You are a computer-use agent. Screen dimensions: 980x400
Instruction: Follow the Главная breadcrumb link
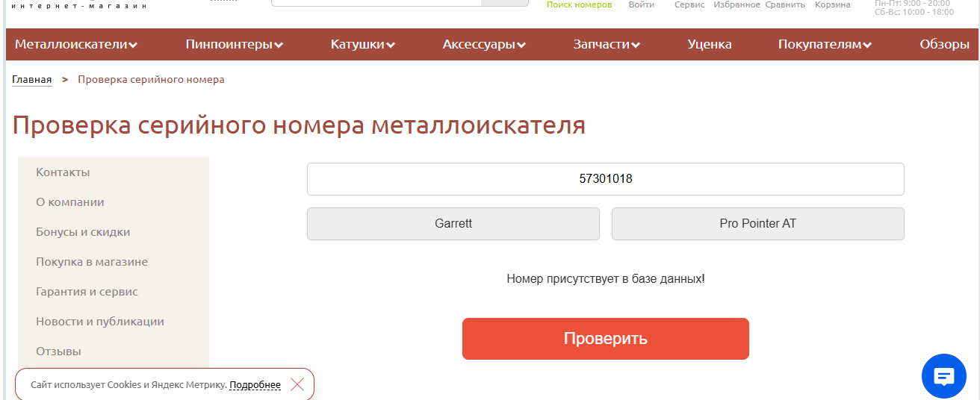(x=32, y=80)
